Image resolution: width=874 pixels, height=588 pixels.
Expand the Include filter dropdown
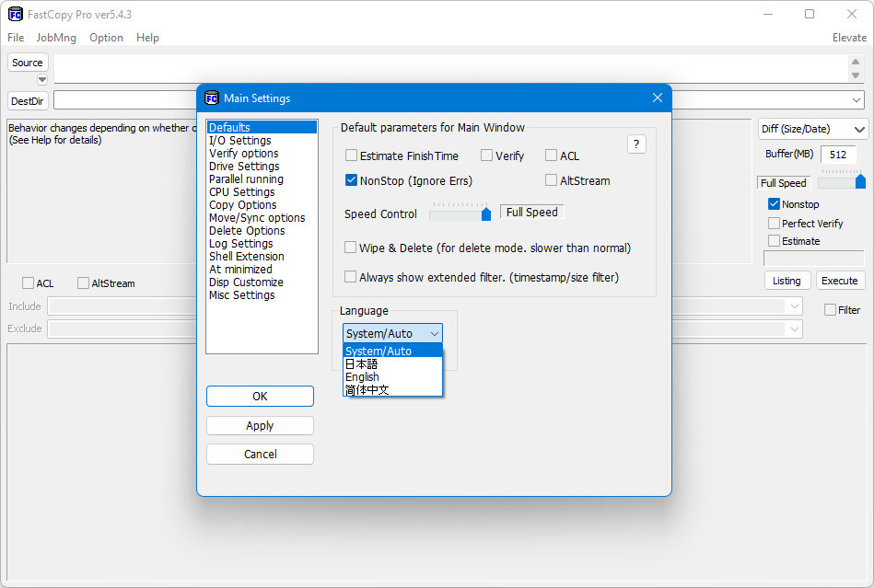794,306
